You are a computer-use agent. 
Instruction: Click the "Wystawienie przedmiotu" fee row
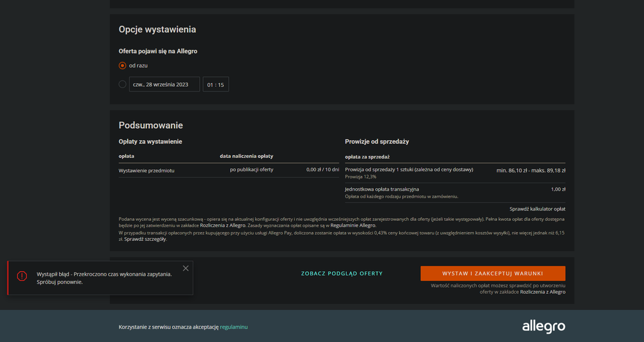point(146,171)
